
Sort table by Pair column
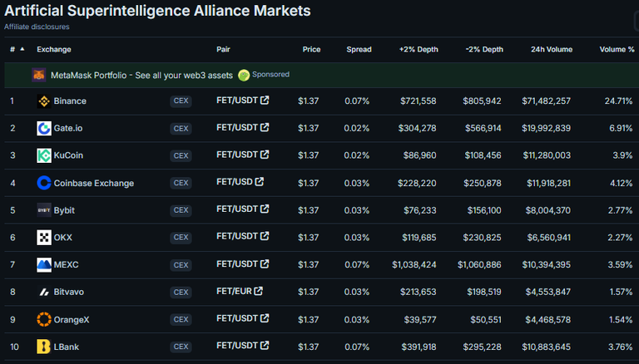coord(223,49)
